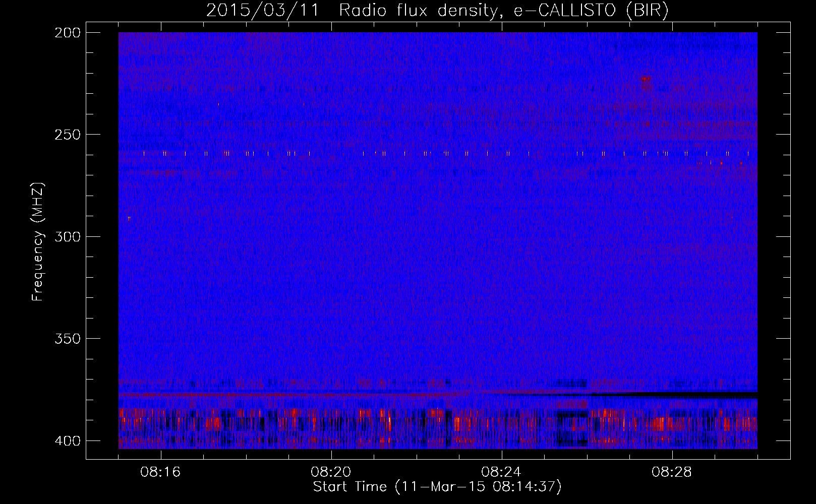
Task: Click the 250 frequency tick label
Action: pyautogui.click(x=67, y=135)
